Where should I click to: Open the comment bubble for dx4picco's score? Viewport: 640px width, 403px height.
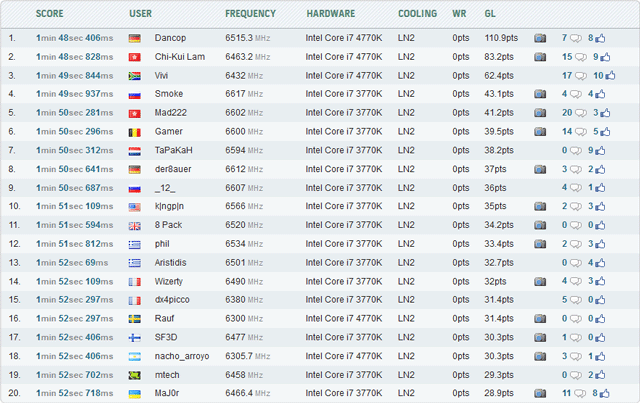tap(575, 299)
